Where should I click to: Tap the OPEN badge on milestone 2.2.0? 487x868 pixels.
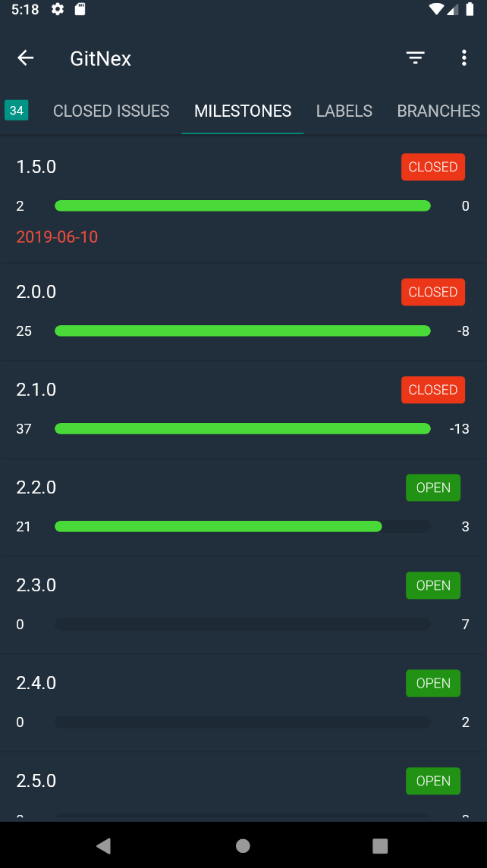pyautogui.click(x=433, y=487)
